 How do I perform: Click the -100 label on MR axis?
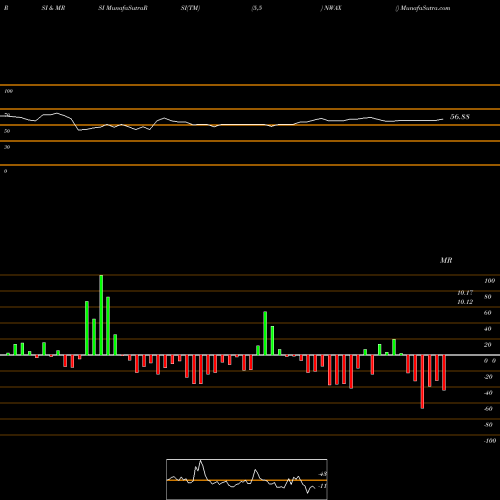(x=490, y=441)
